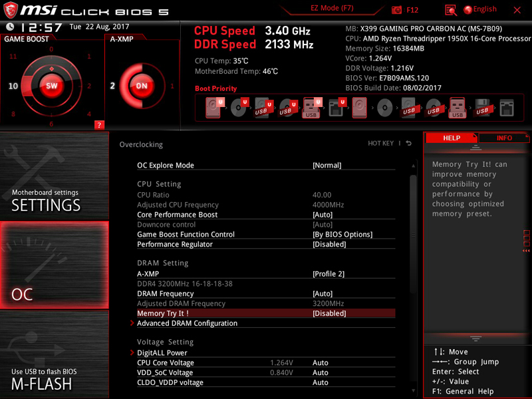Select the UEFI USB CD/DVD boot icon
This screenshot has height=399, width=532.
pos(288,108)
